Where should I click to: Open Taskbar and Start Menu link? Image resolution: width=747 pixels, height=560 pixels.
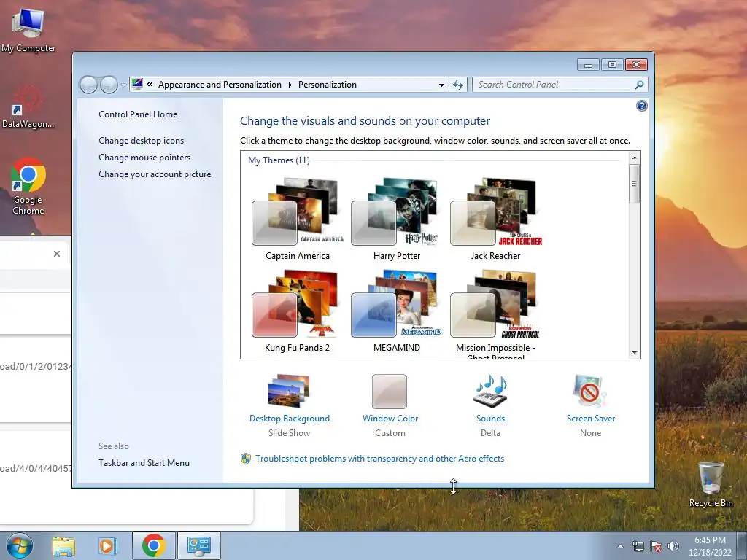(x=144, y=463)
